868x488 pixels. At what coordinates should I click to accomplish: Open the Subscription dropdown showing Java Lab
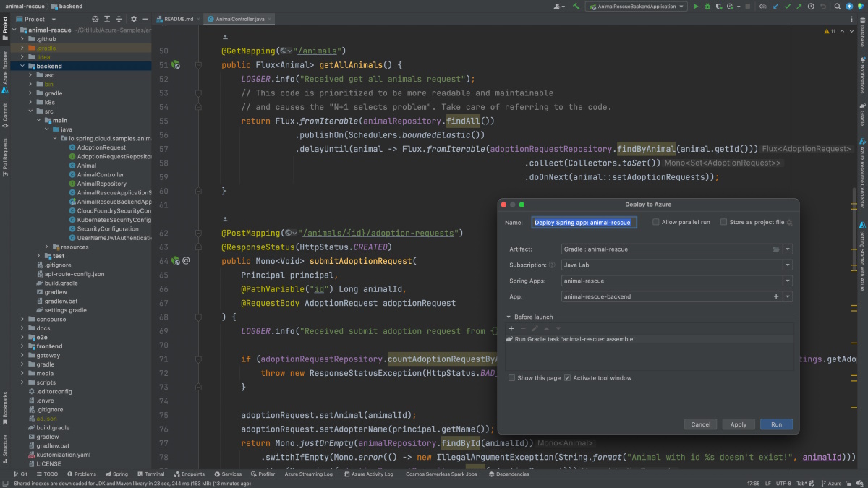click(787, 265)
